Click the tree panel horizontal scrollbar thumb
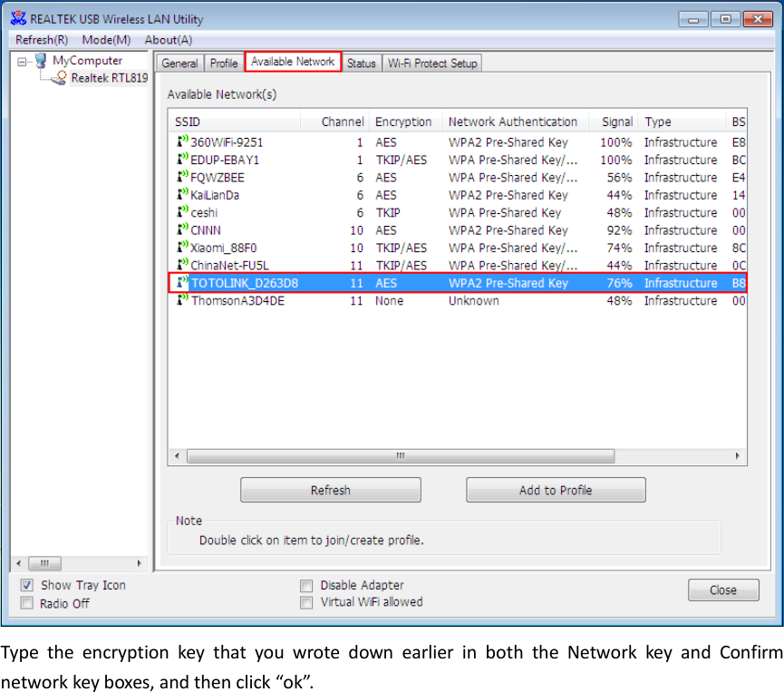The height and width of the screenshot is (692, 784). [x=45, y=563]
